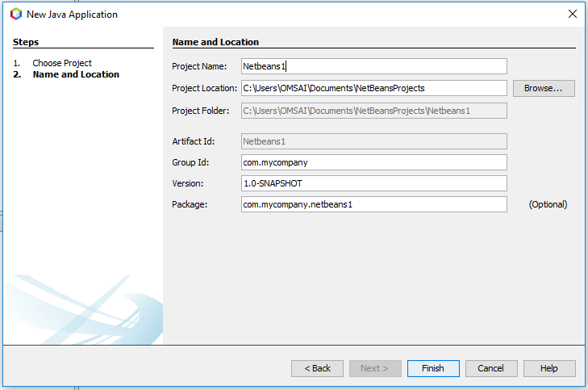Viewport: 588px width, 390px height.
Task: Click the Name and Location panel heading
Action: click(216, 42)
